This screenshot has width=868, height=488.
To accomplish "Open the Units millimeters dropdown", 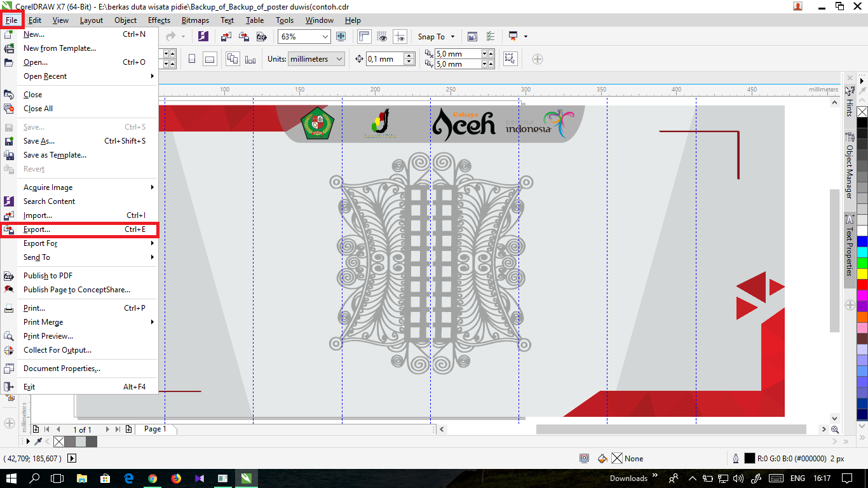I will point(316,59).
